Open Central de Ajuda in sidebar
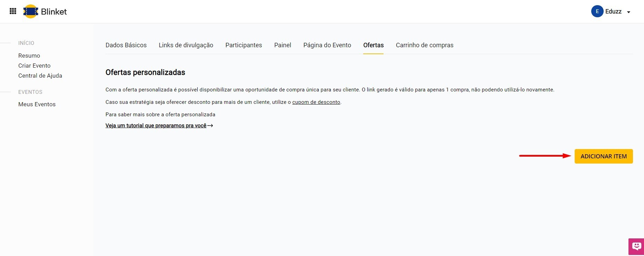The image size is (644, 256). [x=40, y=76]
